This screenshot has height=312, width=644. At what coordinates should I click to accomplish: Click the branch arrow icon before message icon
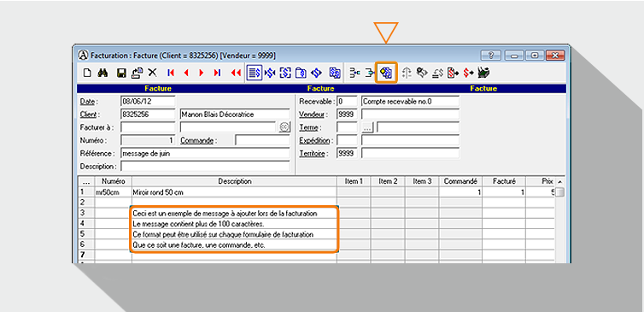click(370, 74)
